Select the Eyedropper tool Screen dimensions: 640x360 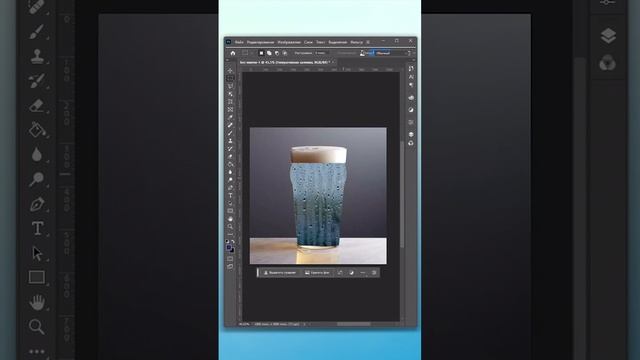coord(230,117)
